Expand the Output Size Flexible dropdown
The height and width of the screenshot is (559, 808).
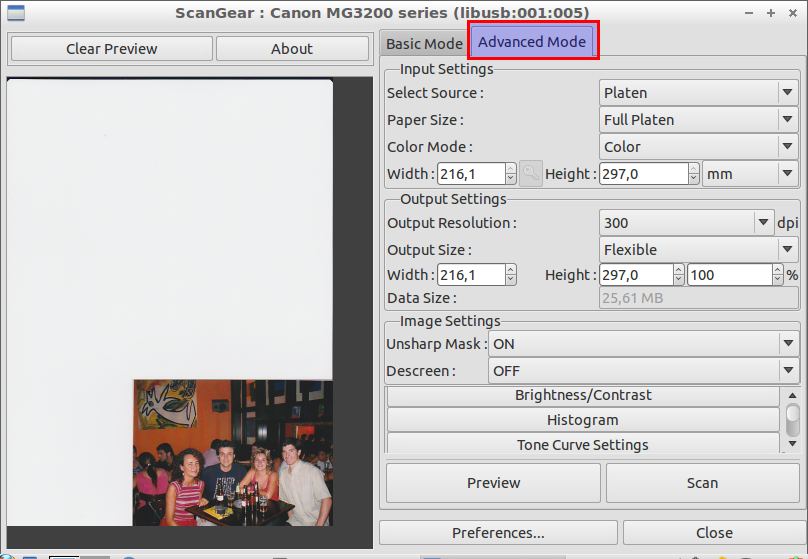click(698, 250)
